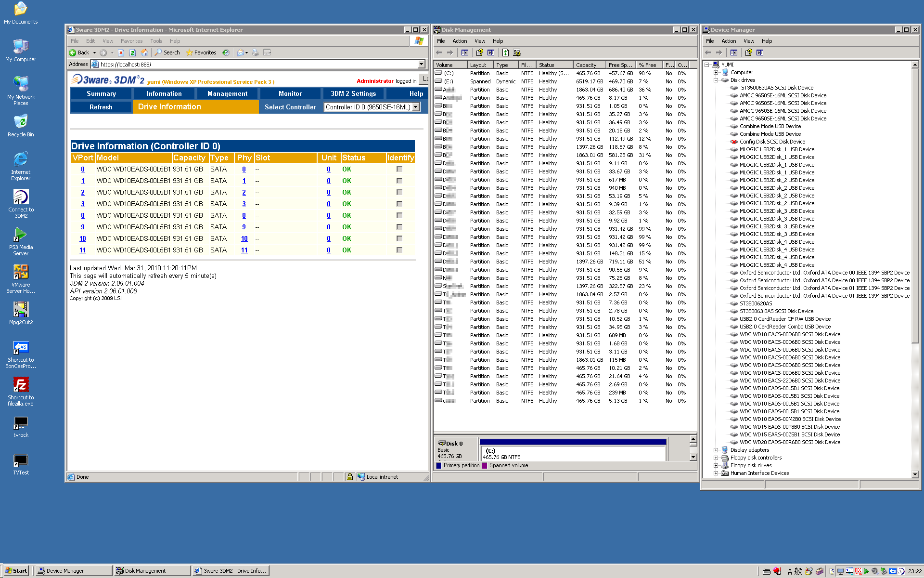Screen dimensions: 924x578
Task: Check the Identify box for VPort 3
Action: click(x=399, y=204)
